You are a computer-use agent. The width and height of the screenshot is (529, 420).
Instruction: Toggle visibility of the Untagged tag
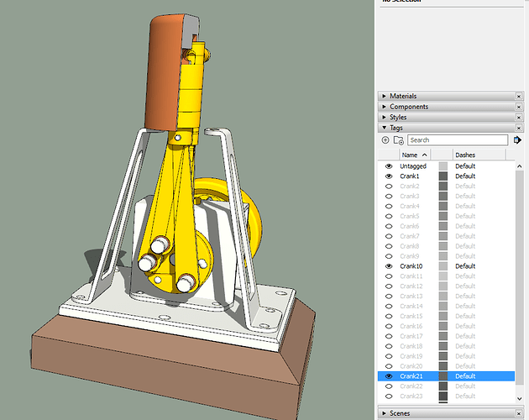[x=388, y=167]
